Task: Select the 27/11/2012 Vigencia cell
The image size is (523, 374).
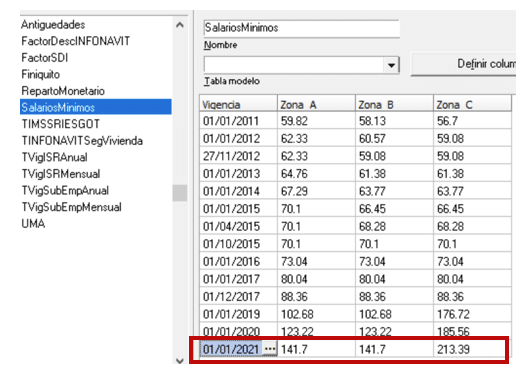Action: tap(238, 156)
